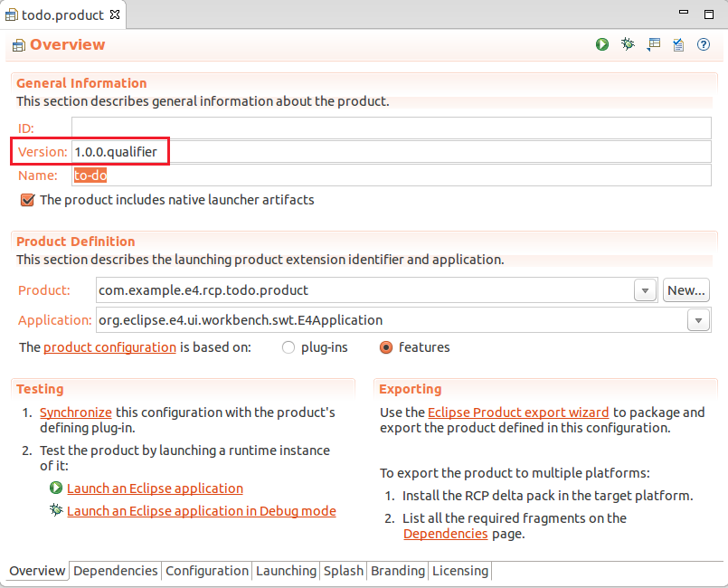Click the export product icon in header toolbar
The width and height of the screenshot is (728, 588).
[653, 44]
